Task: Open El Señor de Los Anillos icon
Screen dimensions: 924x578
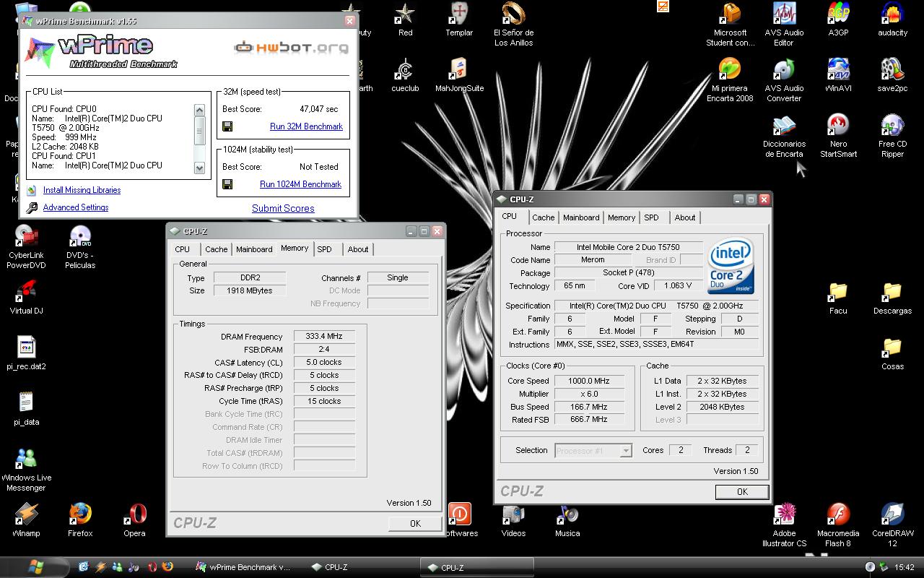Action: 513,25
